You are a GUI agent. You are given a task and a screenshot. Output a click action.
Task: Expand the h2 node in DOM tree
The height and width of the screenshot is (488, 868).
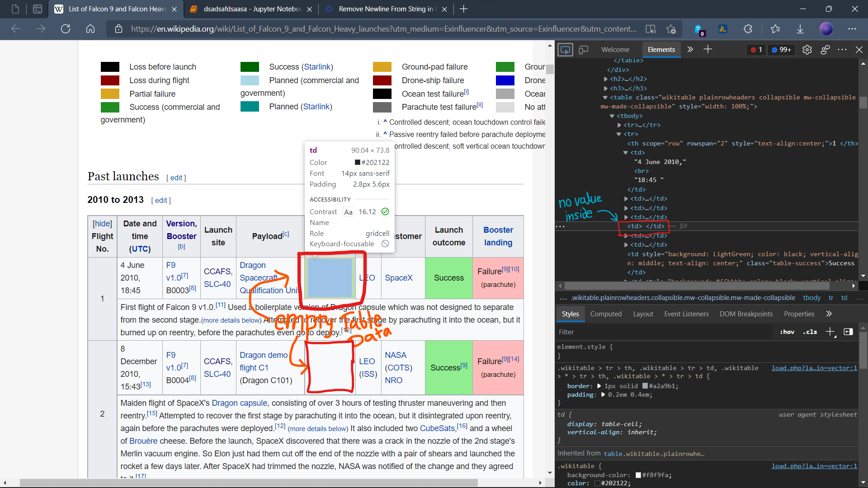coord(606,79)
